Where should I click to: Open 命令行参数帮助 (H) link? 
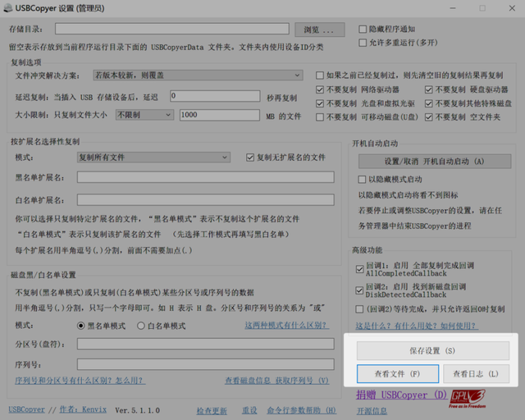[x=302, y=411]
